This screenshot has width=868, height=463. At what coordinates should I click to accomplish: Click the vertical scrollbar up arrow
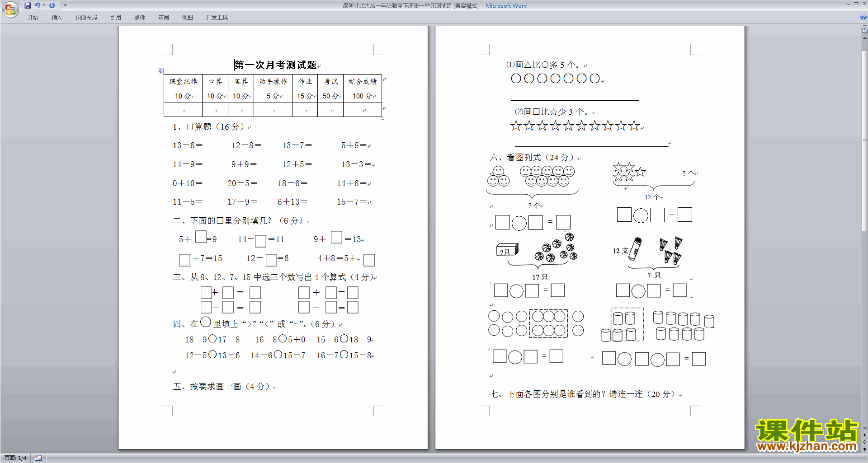[865, 38]
